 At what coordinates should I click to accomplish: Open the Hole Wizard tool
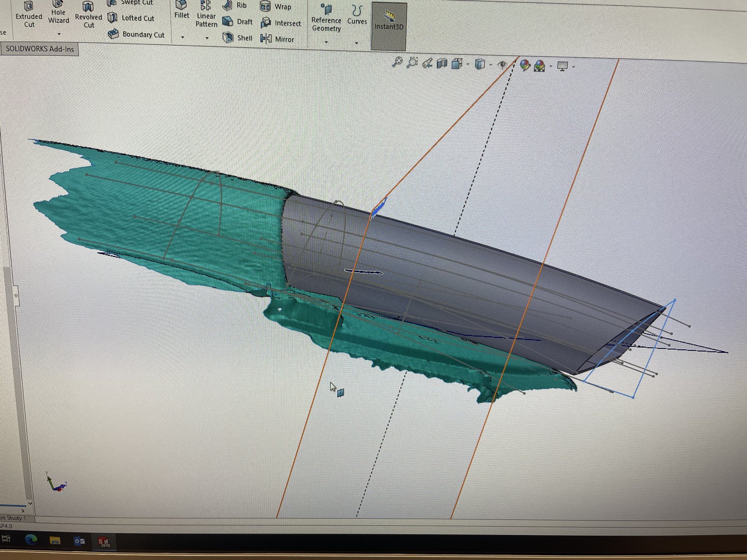(x=58, y=12)
